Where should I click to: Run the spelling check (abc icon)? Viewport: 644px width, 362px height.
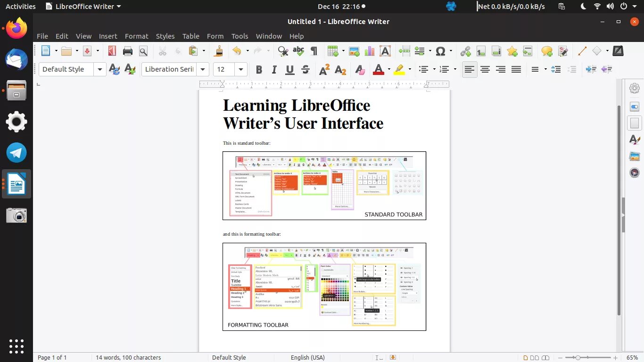point(298,51)
